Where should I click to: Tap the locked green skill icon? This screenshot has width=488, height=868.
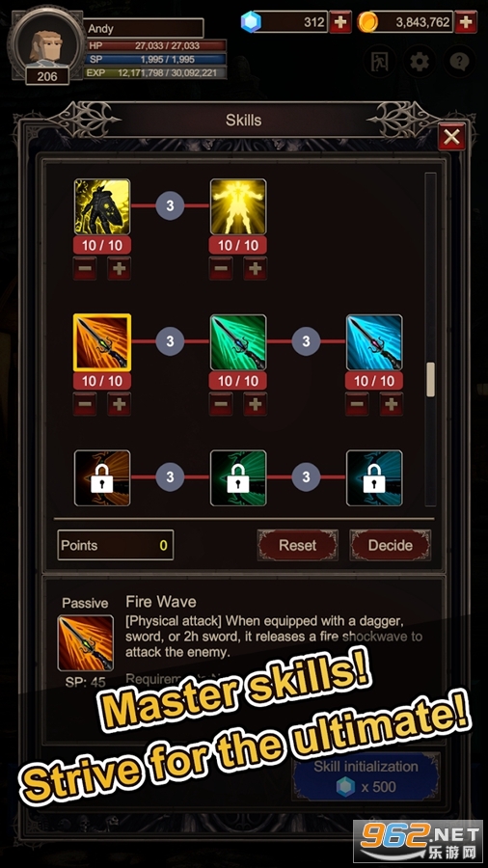[x=238, y=477]
